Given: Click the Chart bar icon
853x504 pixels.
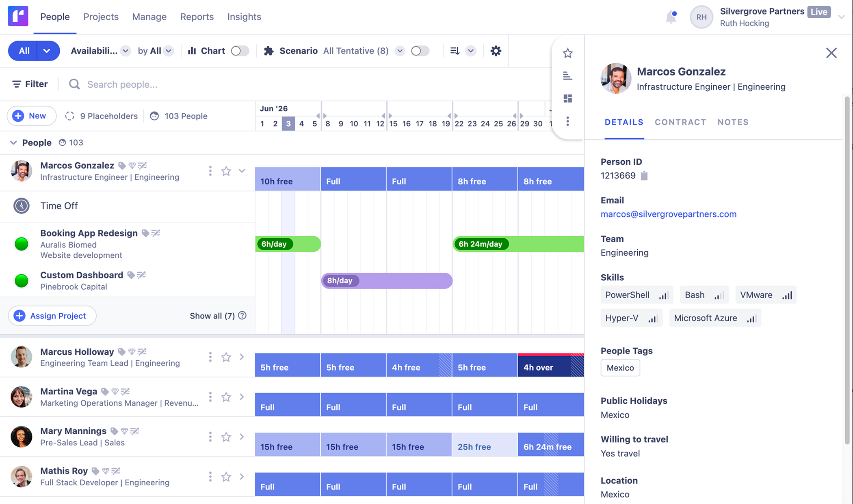Looking at the screenshot, I should click(192, 51).
